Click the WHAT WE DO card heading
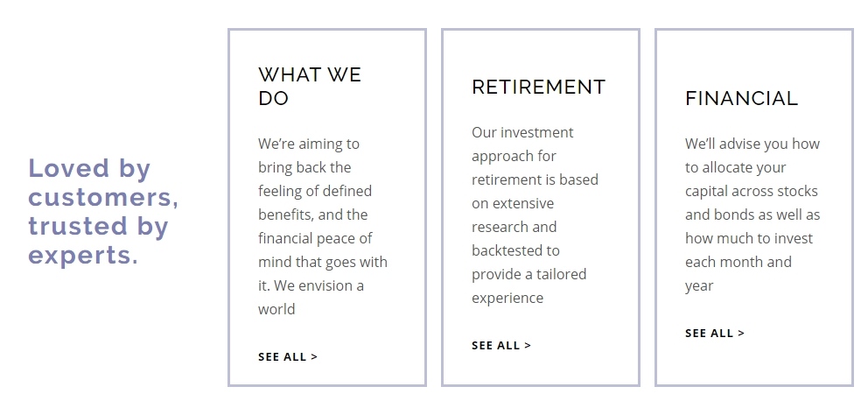 310,87
